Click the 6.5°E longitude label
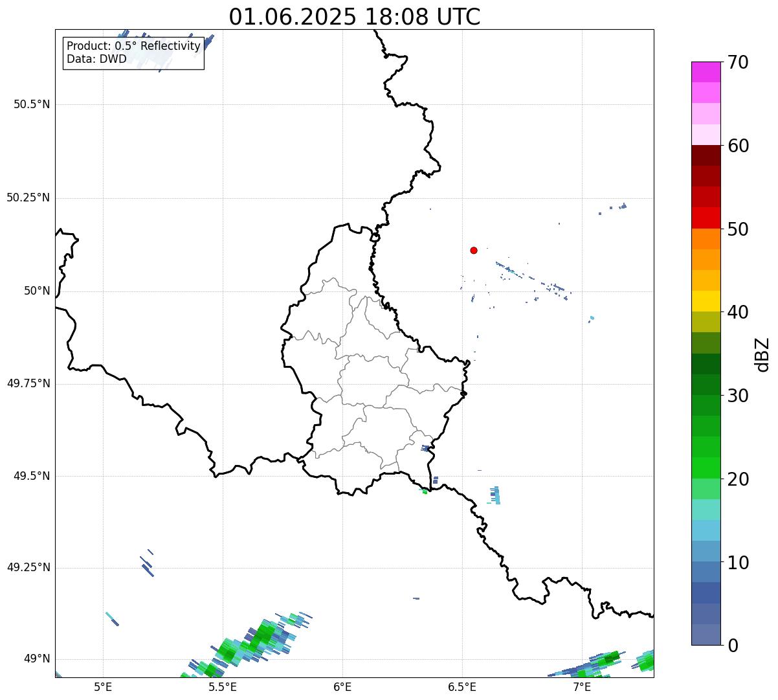This screenshot has width=778, height=700. tap(462, 687)
